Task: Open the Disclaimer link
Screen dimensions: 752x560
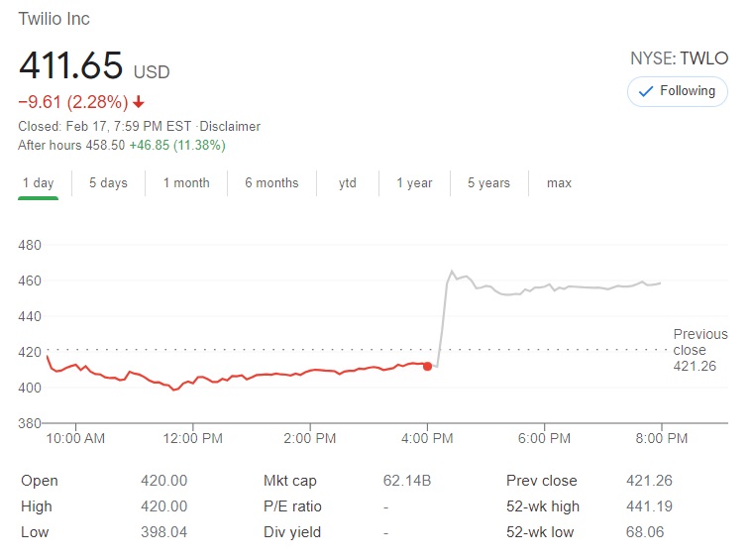Action: click(230, 126)
